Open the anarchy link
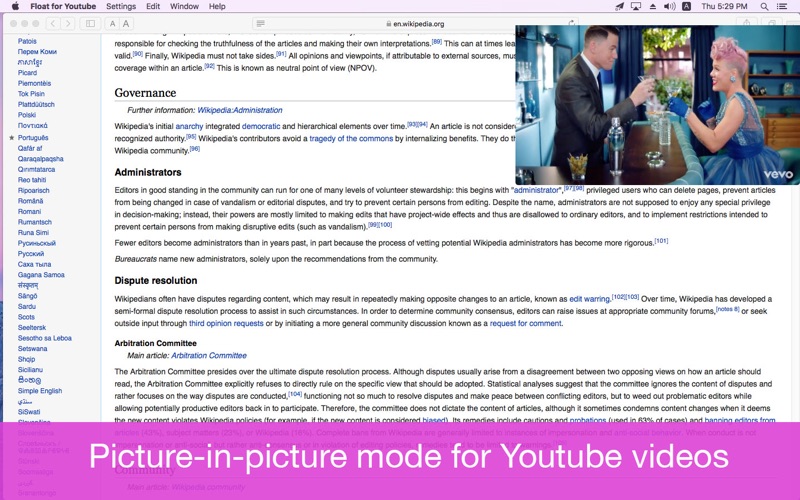800x500 pixels. pos(189,126)
